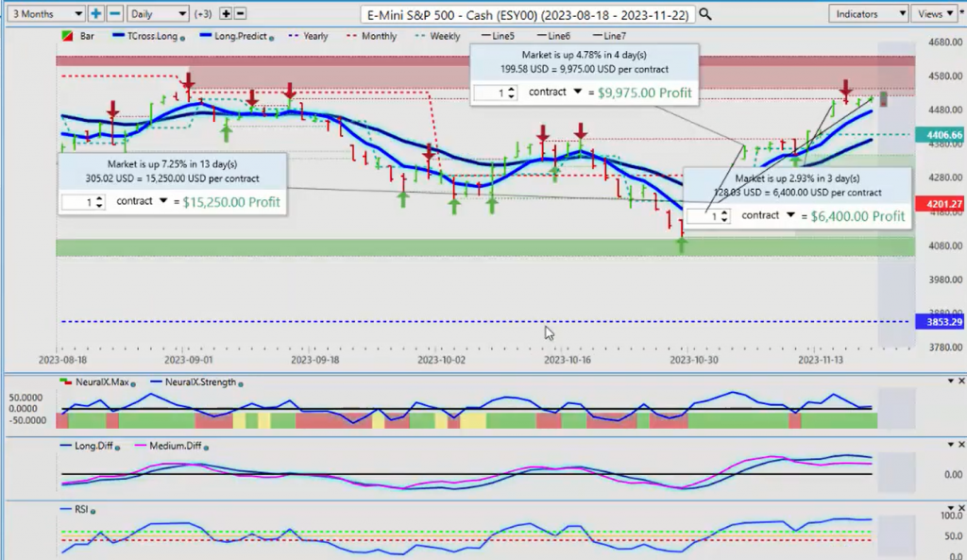
Task: Click the blue plus zoom-in button
Action: tap(96, 14)
